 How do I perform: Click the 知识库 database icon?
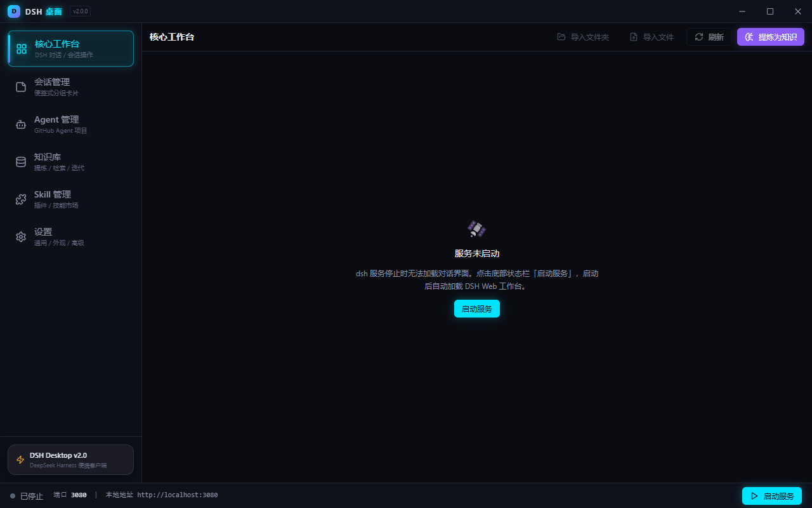[x=21, y=162]
